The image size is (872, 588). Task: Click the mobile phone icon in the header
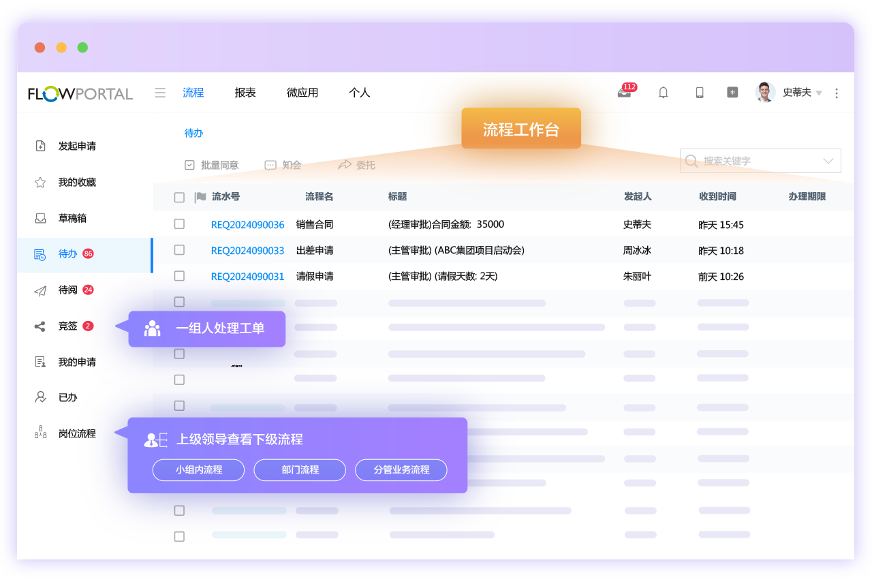(699, 92)
